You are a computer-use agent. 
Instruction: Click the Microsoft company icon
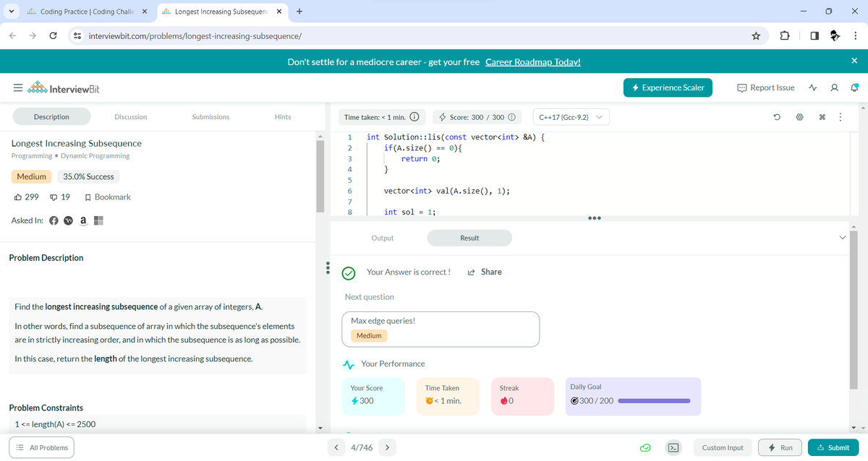tap(98, 220)
